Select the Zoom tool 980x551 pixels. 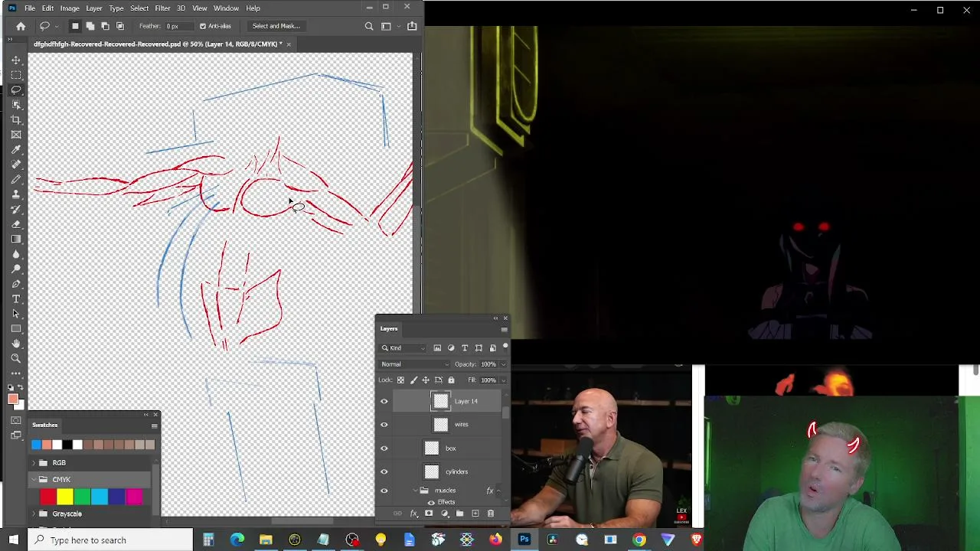pyautogui.click(x=16, y=358)
